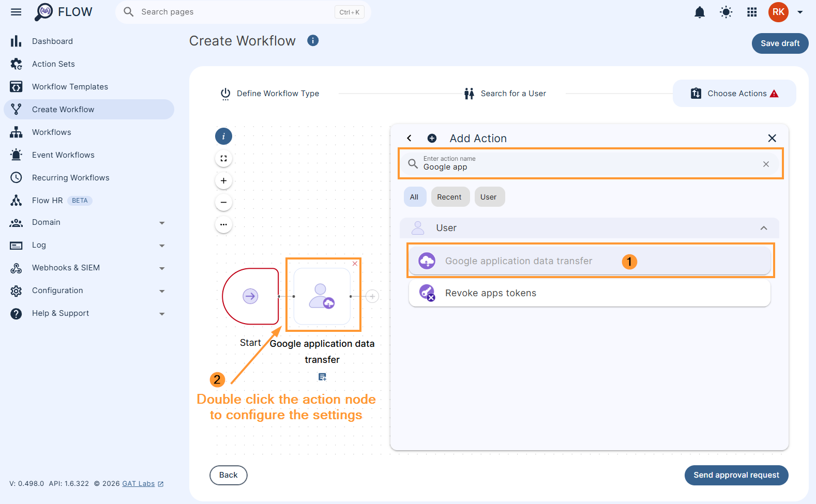
Task: Toggle light/dark theme sun icon
Action: point(726,12)
